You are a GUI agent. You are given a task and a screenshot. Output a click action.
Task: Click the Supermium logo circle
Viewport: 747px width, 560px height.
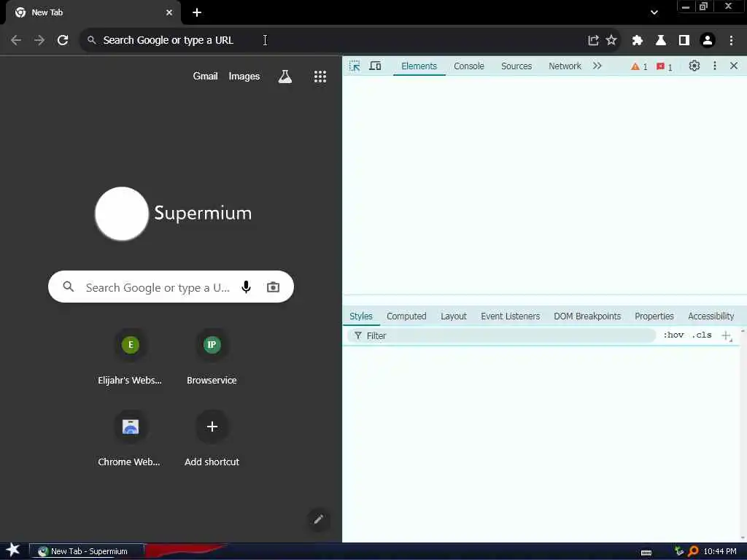point(122,214)
